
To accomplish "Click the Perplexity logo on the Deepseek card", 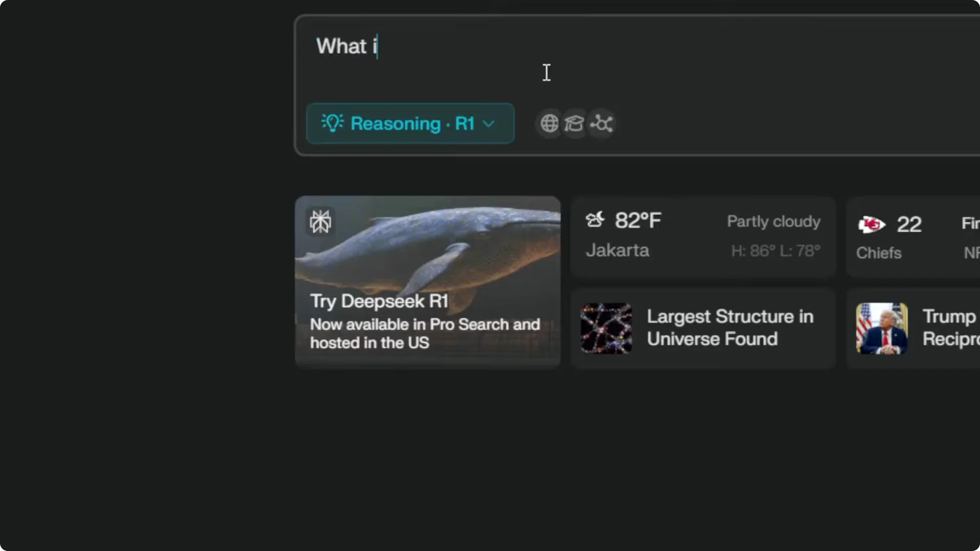I will point(321,221).
